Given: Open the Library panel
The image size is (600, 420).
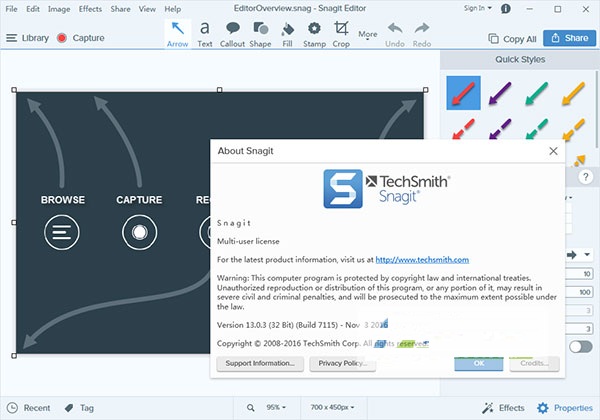Looking at the screenshot, I should tap(28, 38).
